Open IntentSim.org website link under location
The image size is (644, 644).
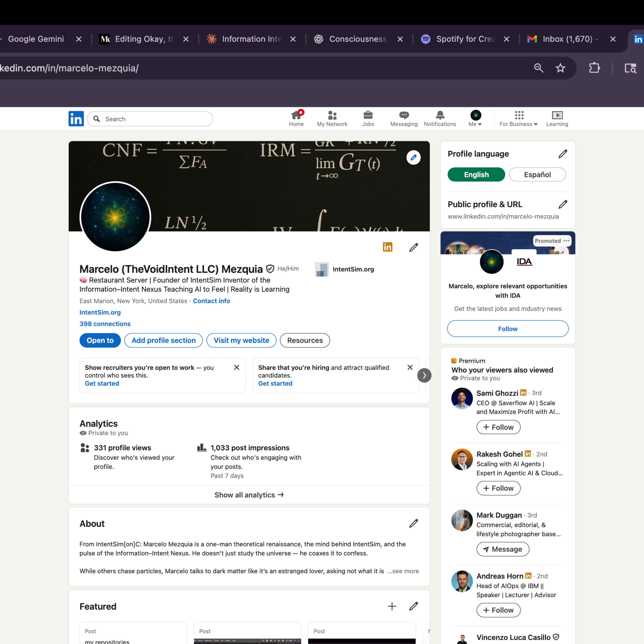pyautogui.click(x=100, y=312)
